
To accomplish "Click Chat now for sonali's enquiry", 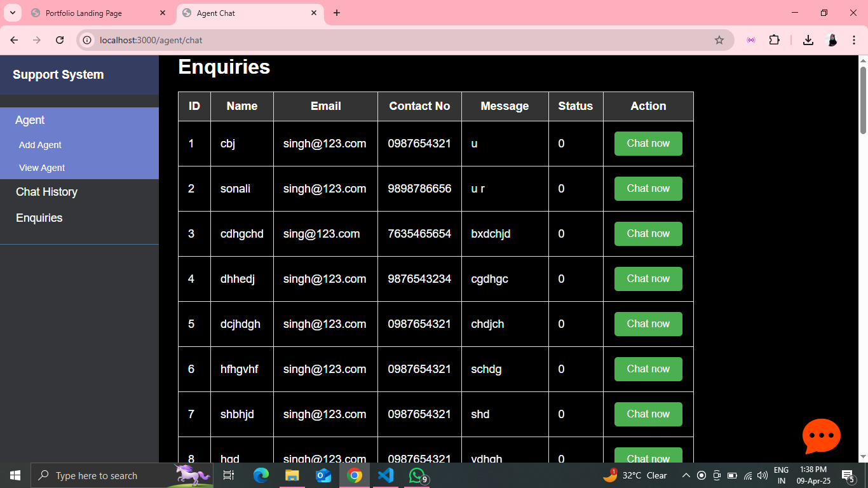I will pos(648,189).
